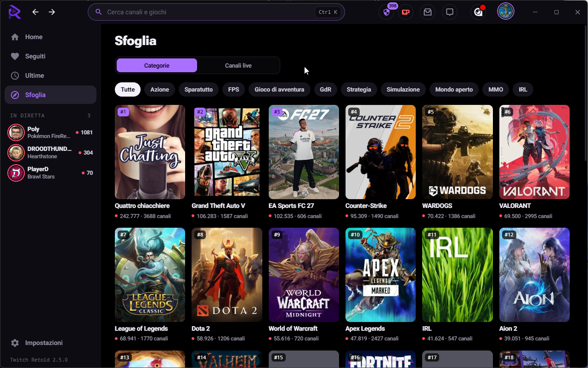
Task: Select the GdR filter chip
Action: tap(326, 89)
